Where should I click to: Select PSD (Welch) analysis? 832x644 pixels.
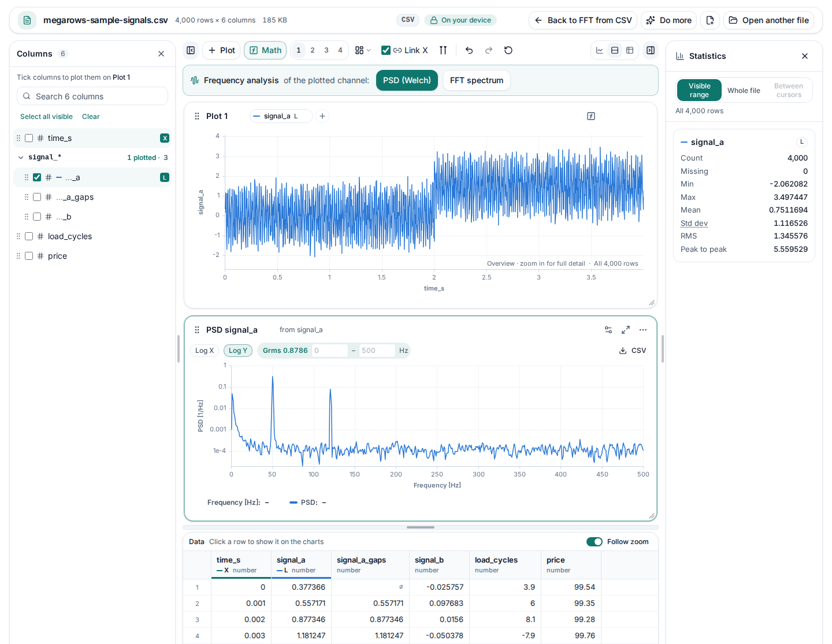tap(407, 80)
